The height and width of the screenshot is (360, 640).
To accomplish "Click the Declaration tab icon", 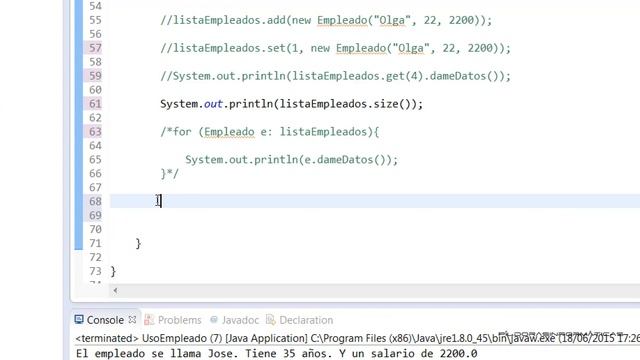I will point(270,320).
